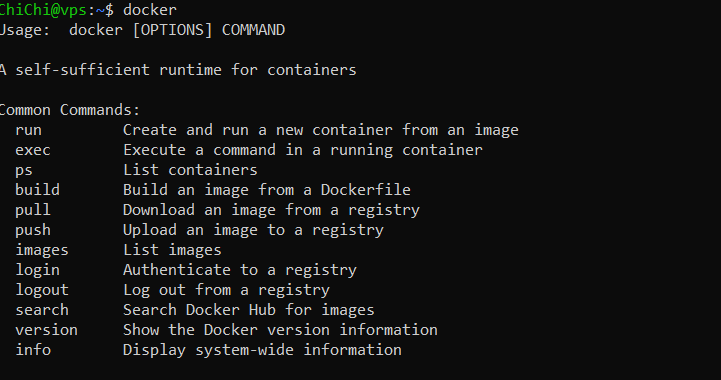
Task: Select the 'build' command text
Action: coord(37,190)
